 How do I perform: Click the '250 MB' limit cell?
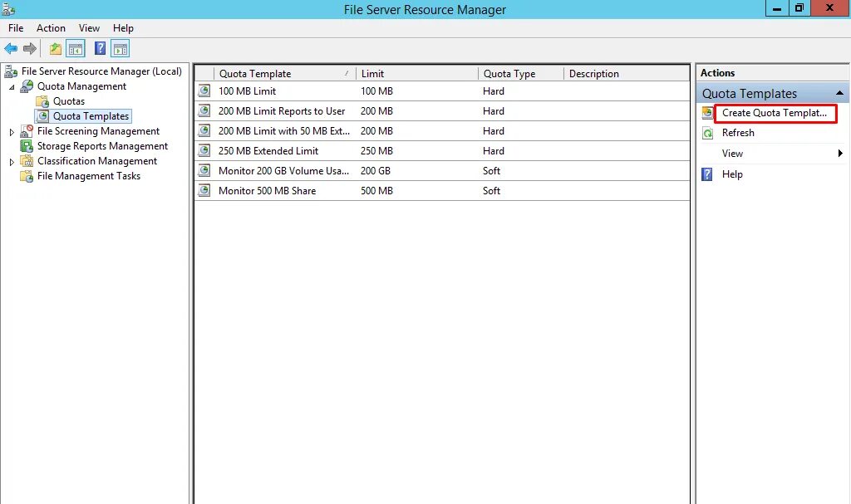376,151
